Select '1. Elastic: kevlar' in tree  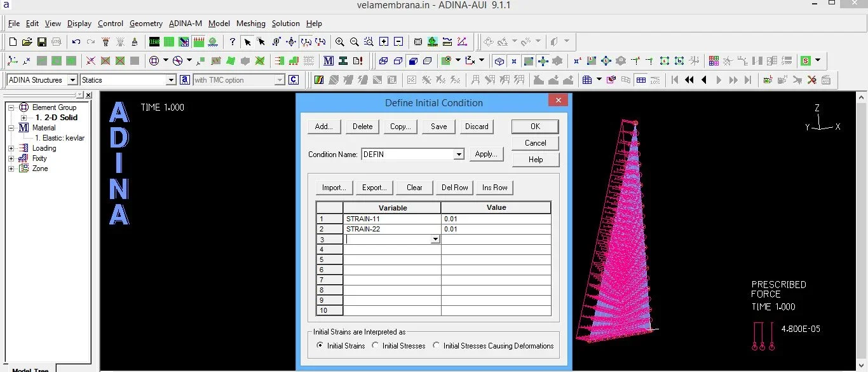[60, 138]
